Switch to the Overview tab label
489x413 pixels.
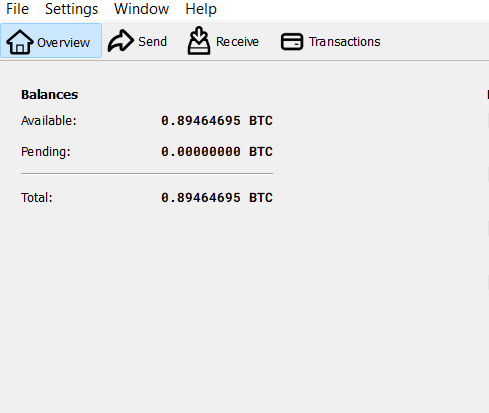click(x=63, y=43)
